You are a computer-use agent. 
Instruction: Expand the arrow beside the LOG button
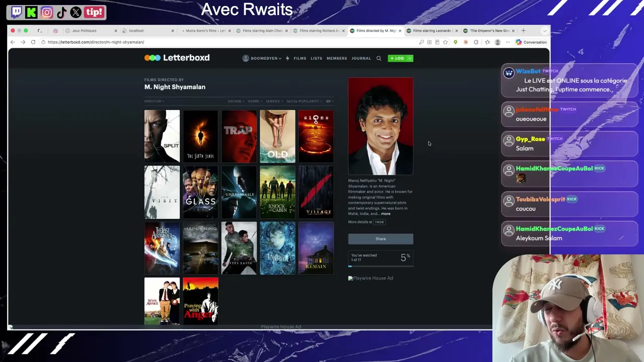point(410,58)
